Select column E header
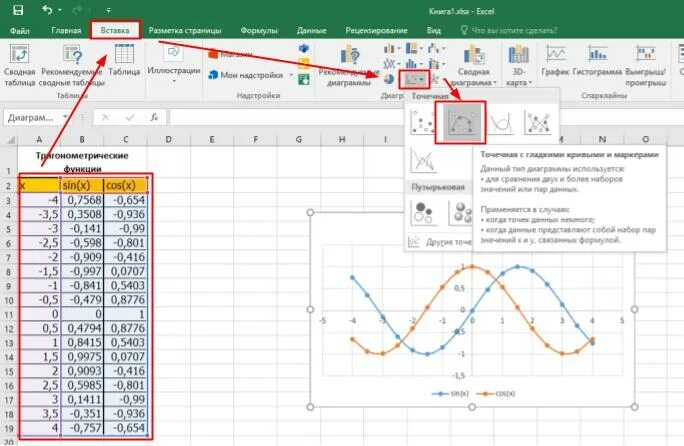The height and width of the screenshot is (446, 684). pyautogui.click(x=212, y=140)
